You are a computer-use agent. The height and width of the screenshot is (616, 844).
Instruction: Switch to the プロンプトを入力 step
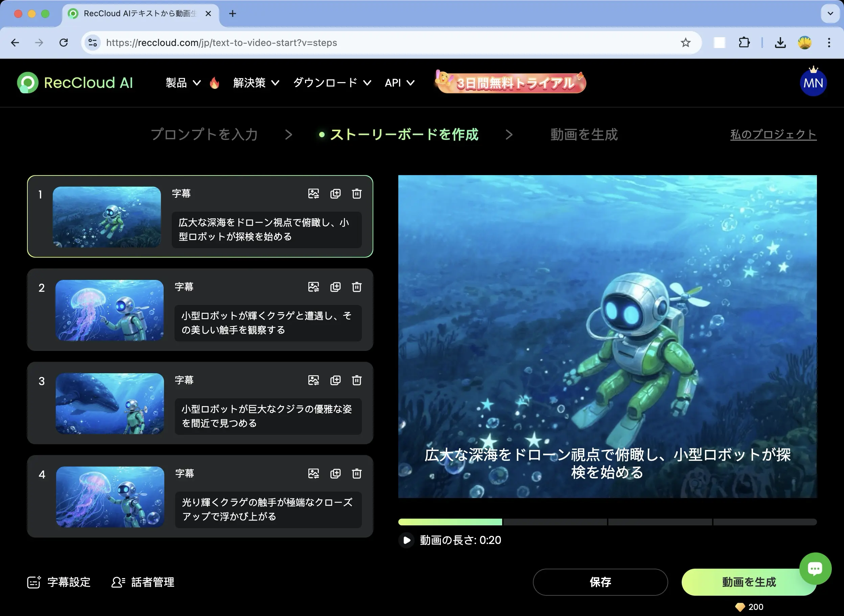coord(204,134)
